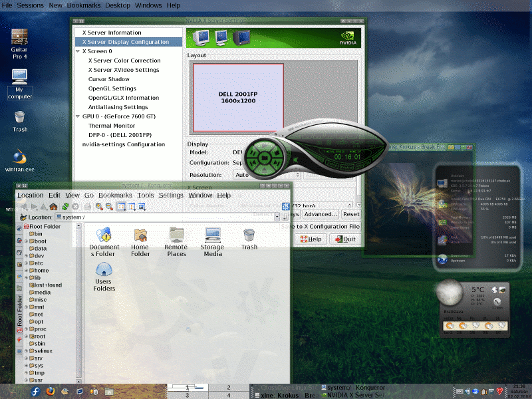The height and width of the screenshot is (399, 532).
Task: Zoom in with the first magnifier icon
Action: pyautogui.click(x=99, y=206)
